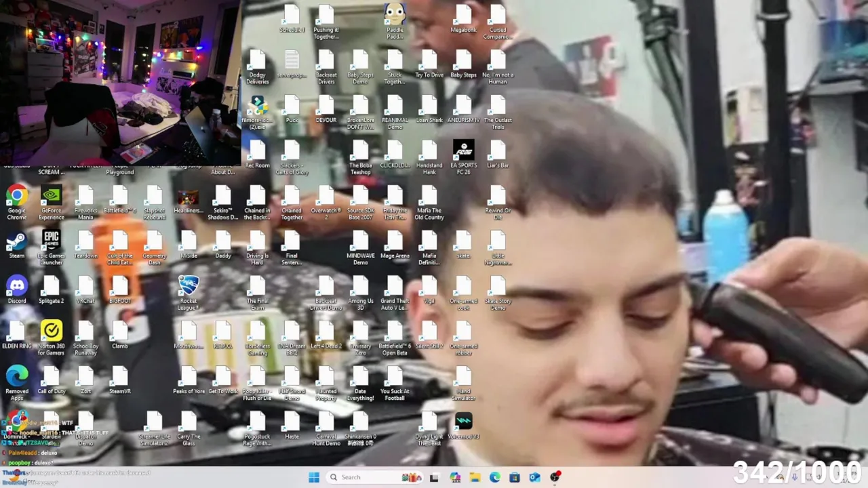Select the Headliners desktop shortcut
The height and width of the screenshot is (488, 868).
(189, 200)
